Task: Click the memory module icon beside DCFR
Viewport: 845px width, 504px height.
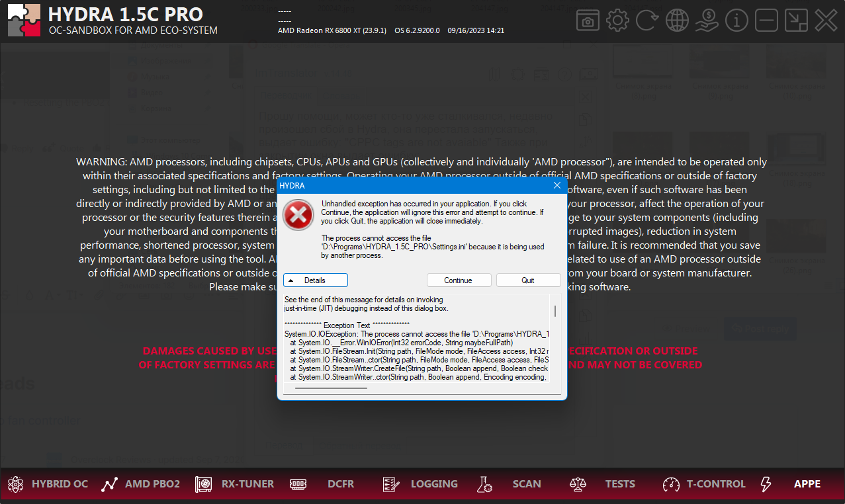Action: coord(298,484)
